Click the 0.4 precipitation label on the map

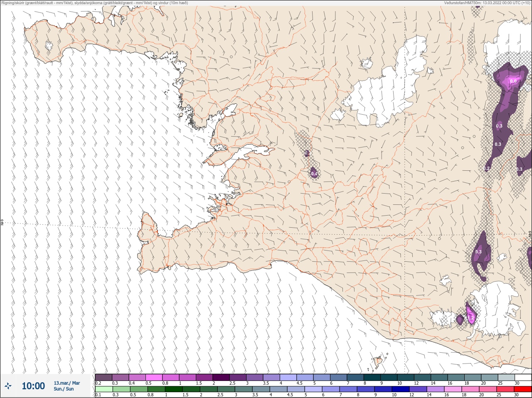314,174
